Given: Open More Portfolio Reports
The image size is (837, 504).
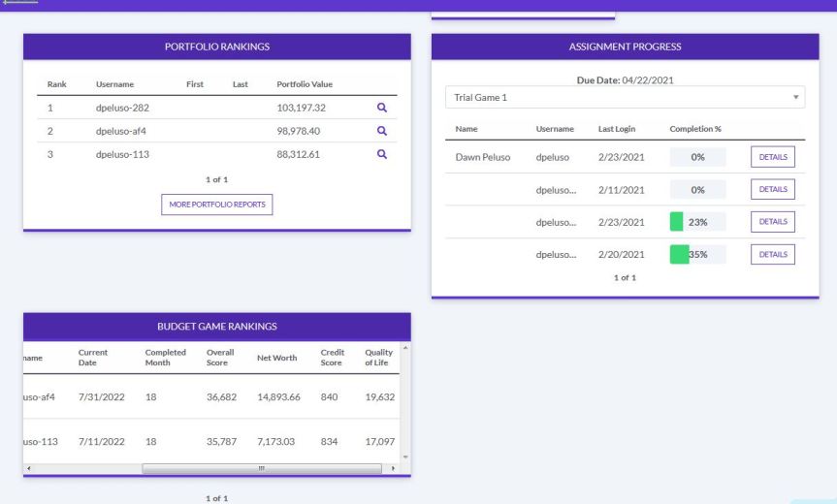Looking at the screenshot, I should tap(216, 204).
